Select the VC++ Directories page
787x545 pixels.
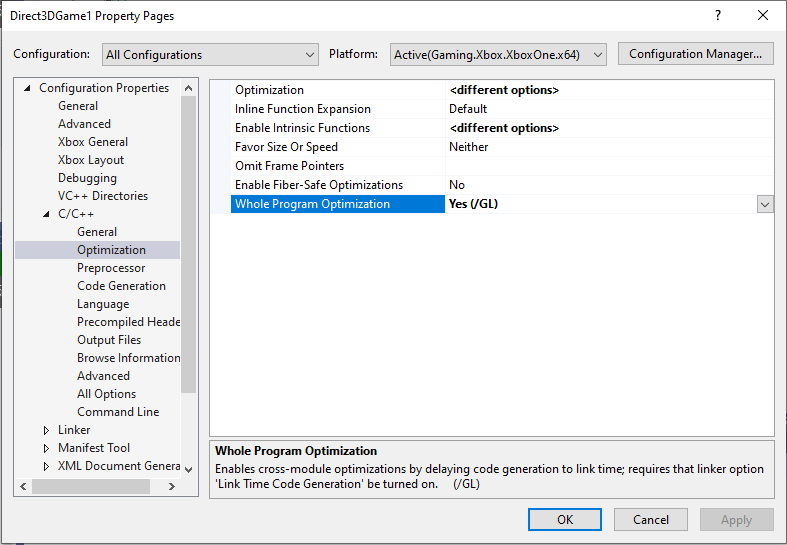(x=103, y=196)
